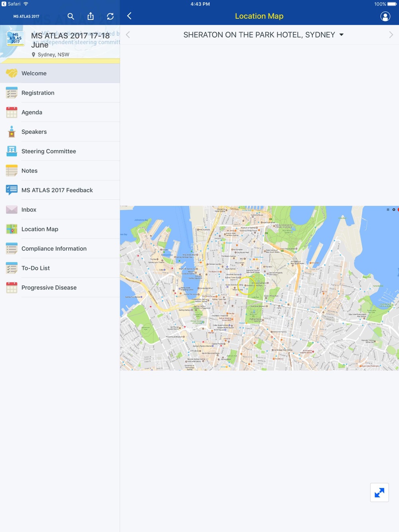This screenshot has width=399, height=532.
Task: Click the Agenda calendar icon
Action: [12, 112]
